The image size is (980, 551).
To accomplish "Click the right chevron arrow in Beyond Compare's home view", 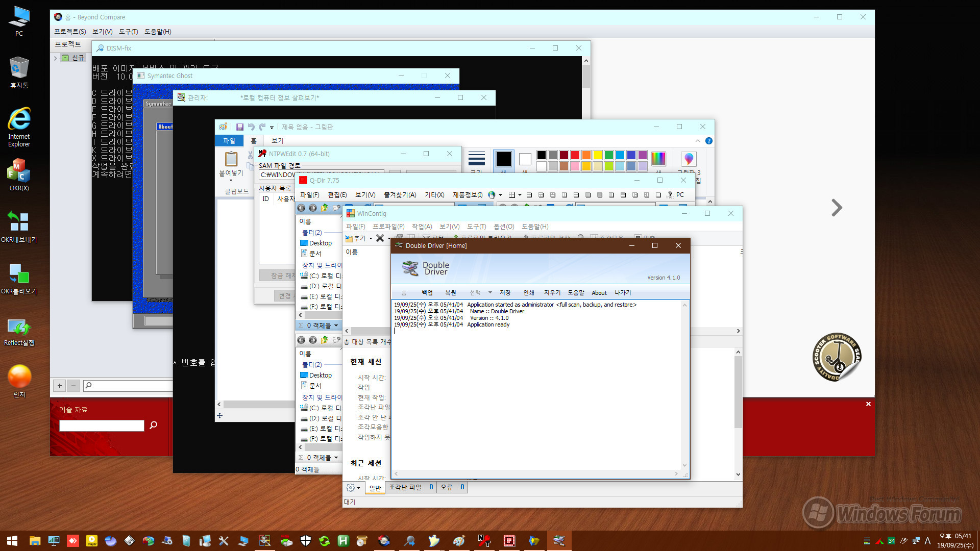I will pyautogui.click(x=837, y=208).
